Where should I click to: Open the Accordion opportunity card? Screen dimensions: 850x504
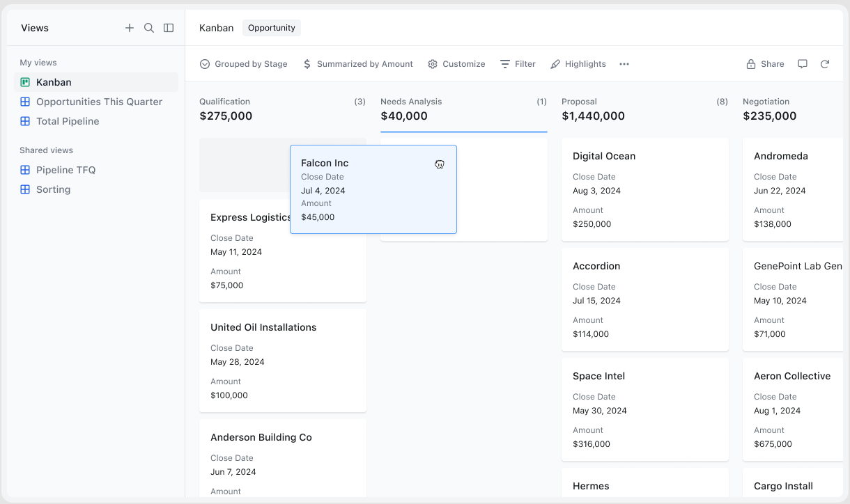(645, 299)
